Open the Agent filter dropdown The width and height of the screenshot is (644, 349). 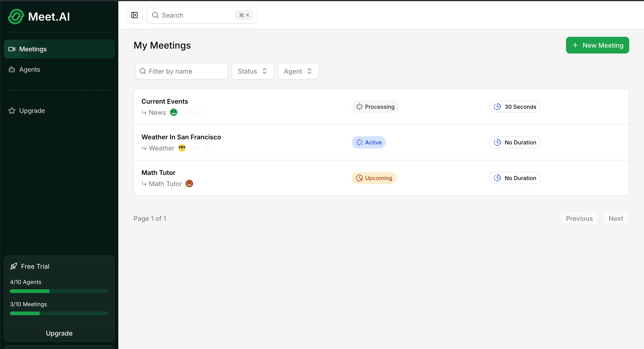click(298, 71)
